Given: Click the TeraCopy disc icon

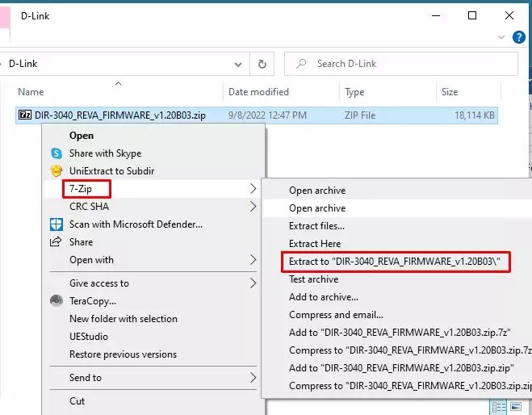Looking at the screenshot, I should (57, 300).
